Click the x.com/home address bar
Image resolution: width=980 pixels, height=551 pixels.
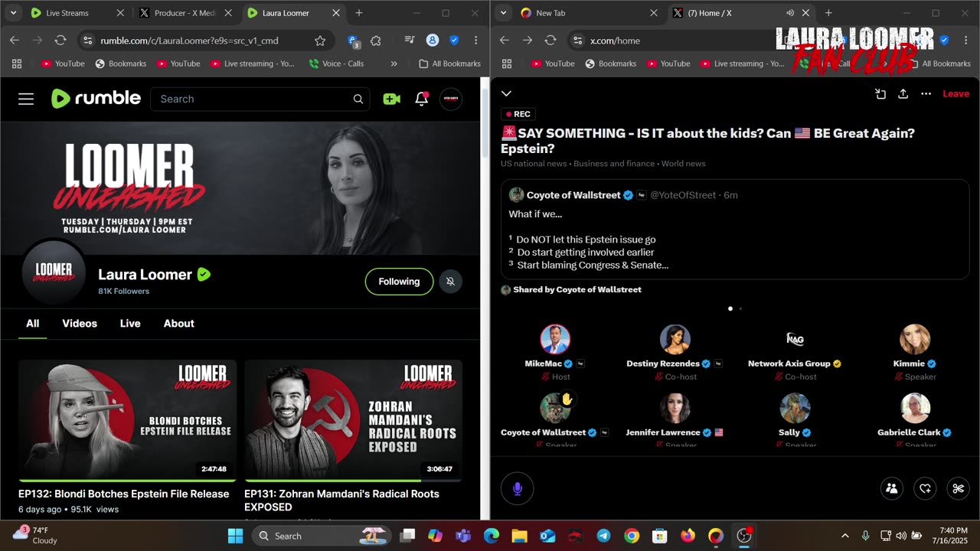615,41
